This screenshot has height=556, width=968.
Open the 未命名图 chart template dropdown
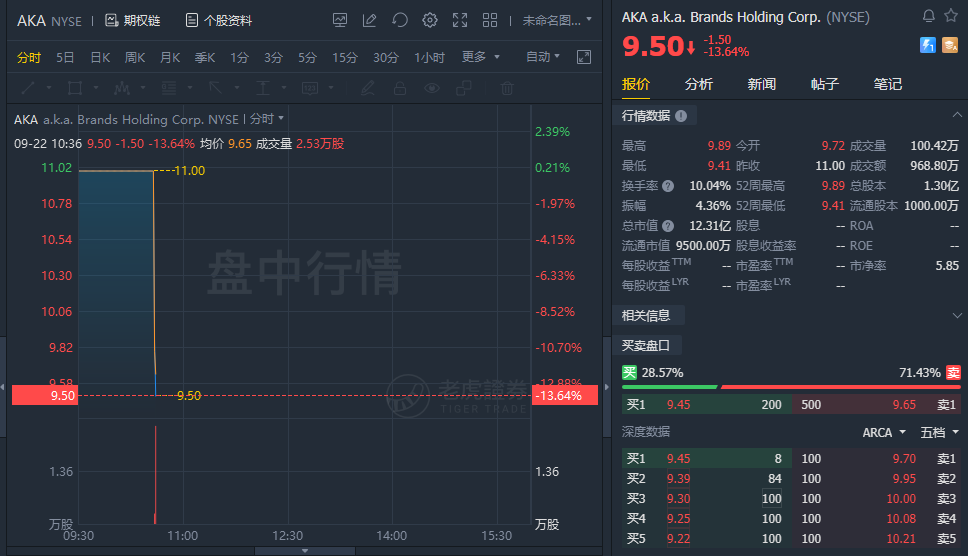557,20
